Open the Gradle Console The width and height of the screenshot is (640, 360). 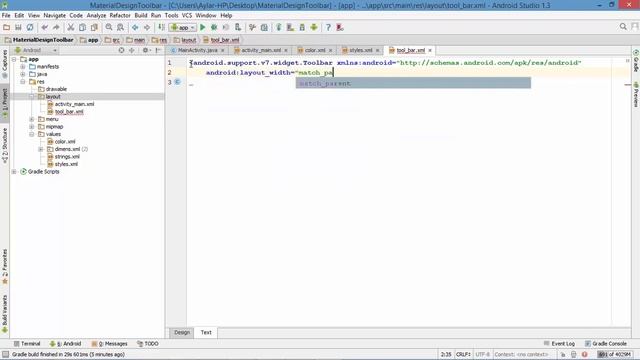point(605,344)
